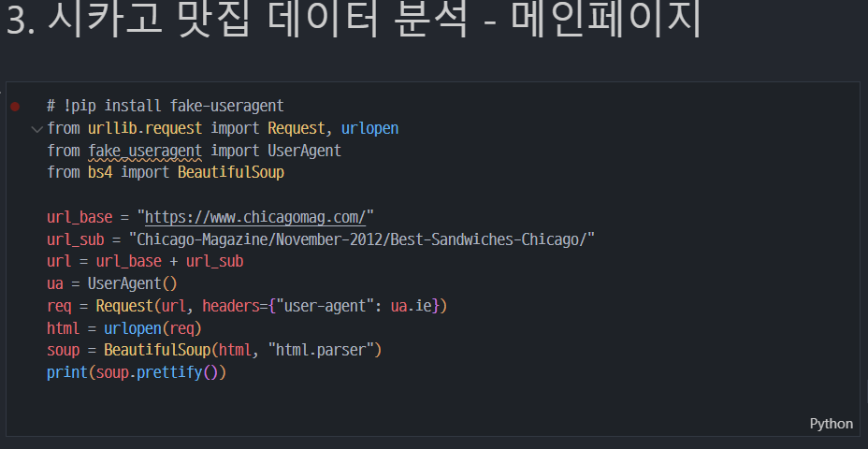Collapse the code fold chevron beside urllib import
The image size is (868, 449).
point(37,129)
